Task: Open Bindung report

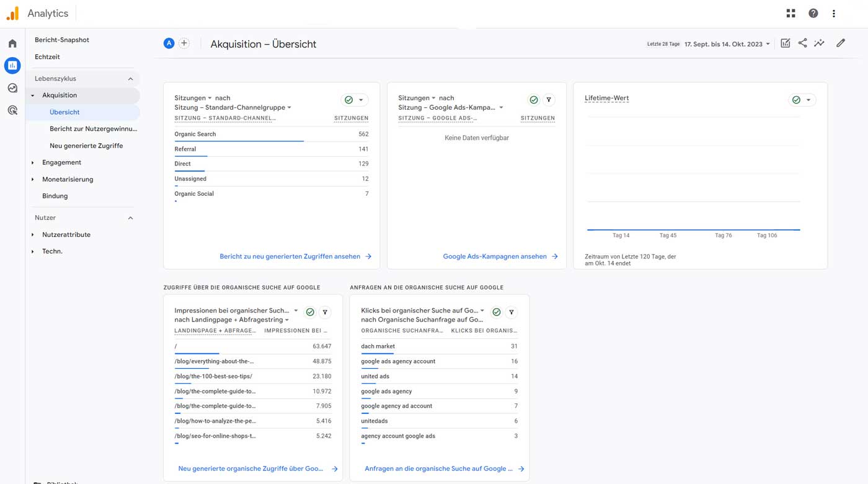Action: [55, 196]
